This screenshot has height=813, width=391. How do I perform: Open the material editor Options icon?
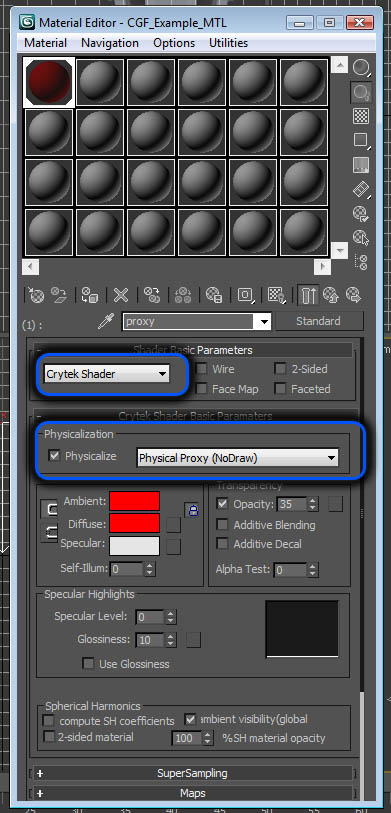361,214
